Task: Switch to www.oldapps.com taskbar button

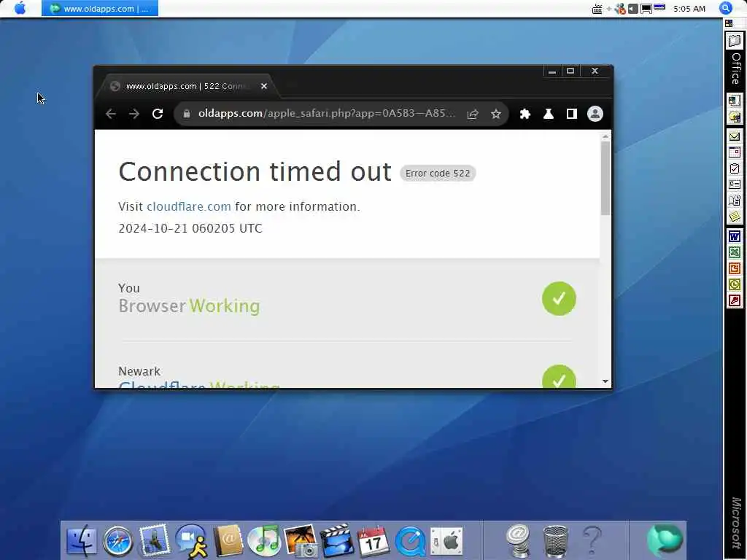Action: pyautogui.click(x=100, y=9)
